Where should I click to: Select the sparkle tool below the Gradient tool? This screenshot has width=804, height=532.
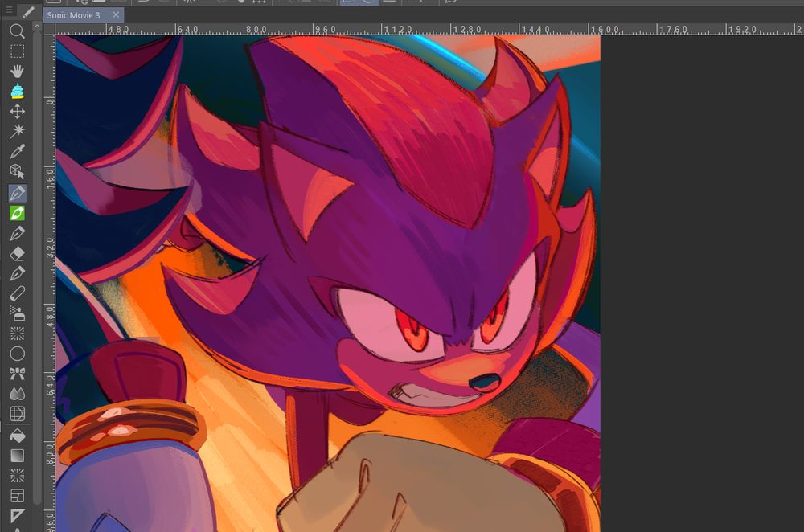17,476
